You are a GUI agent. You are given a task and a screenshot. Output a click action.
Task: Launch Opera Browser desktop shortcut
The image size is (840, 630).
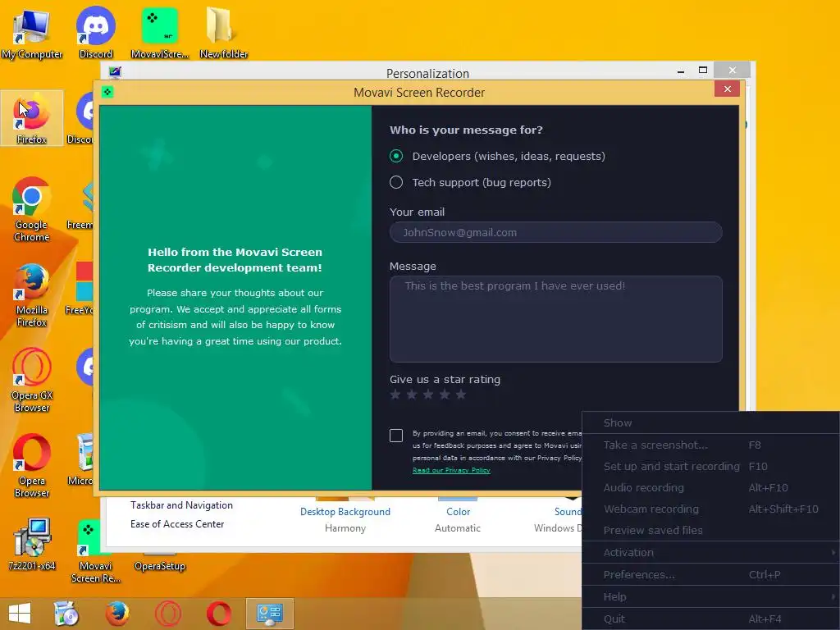(32, 466)
